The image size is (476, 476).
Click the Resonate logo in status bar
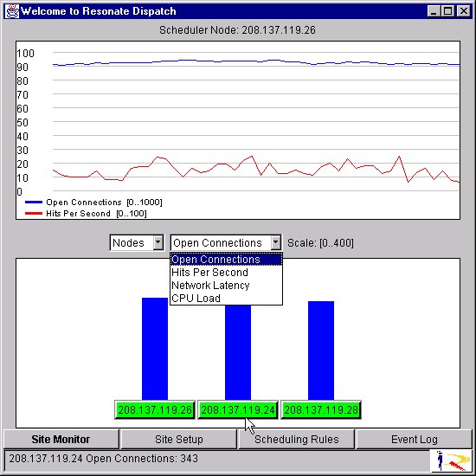point(451,460)
